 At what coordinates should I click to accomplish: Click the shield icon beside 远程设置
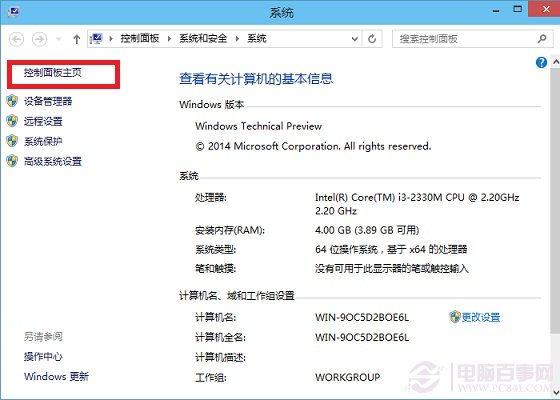tap(12, 121)
